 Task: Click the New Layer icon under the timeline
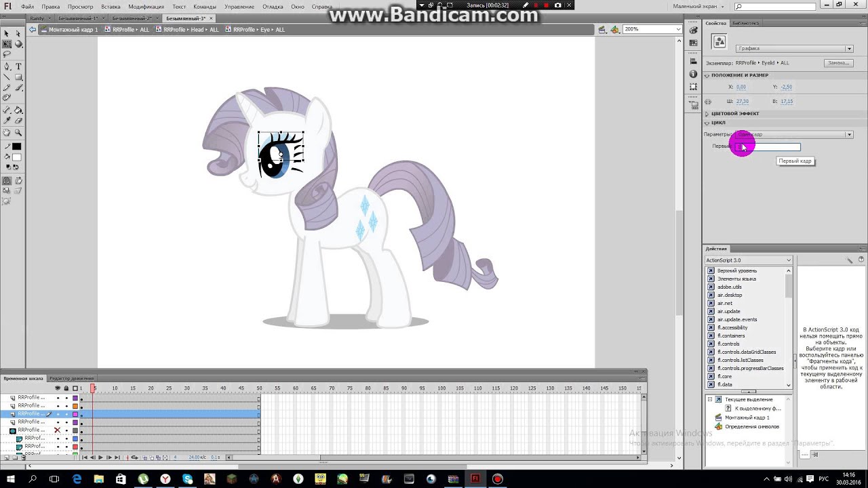7,457
